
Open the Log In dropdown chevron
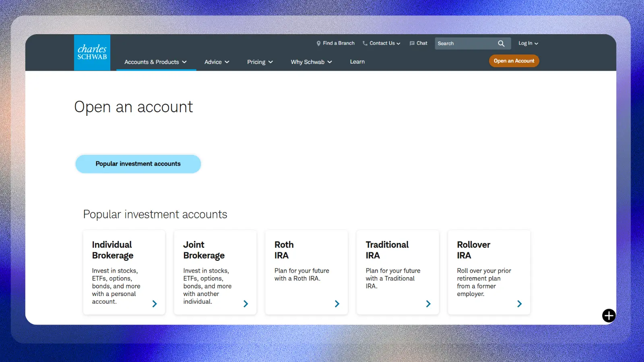[536, 43]
